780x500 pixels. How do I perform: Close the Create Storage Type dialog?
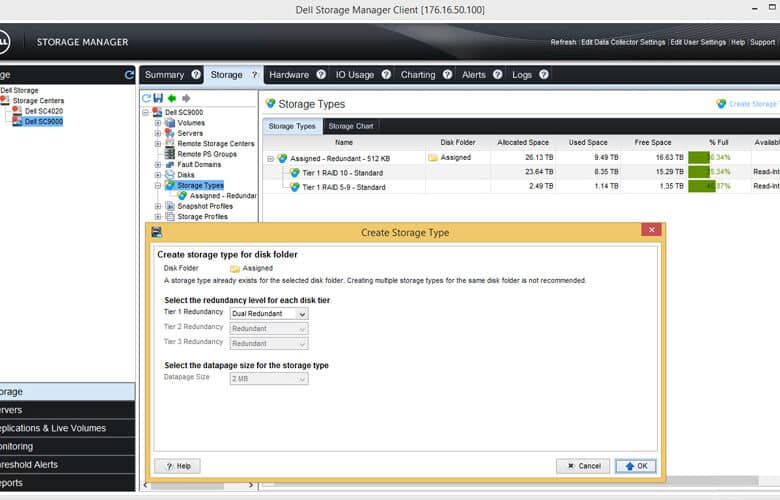(x=651, y=229)
